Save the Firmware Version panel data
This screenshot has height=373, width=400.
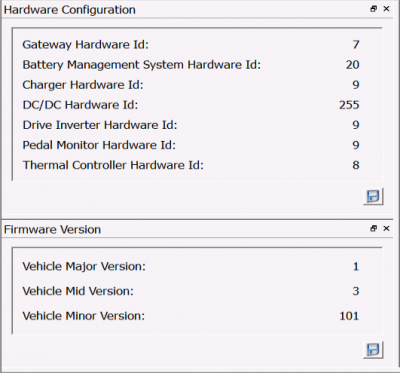click(373, 350)
